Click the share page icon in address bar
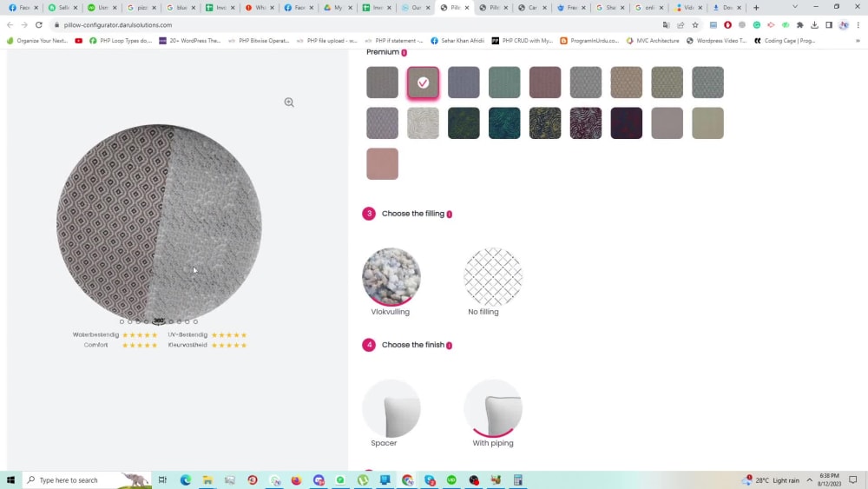The image size is (868, 489). (x=681, y=25)
